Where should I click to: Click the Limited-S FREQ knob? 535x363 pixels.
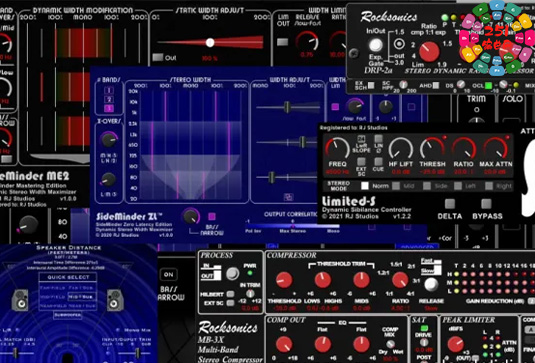(337, 148)
